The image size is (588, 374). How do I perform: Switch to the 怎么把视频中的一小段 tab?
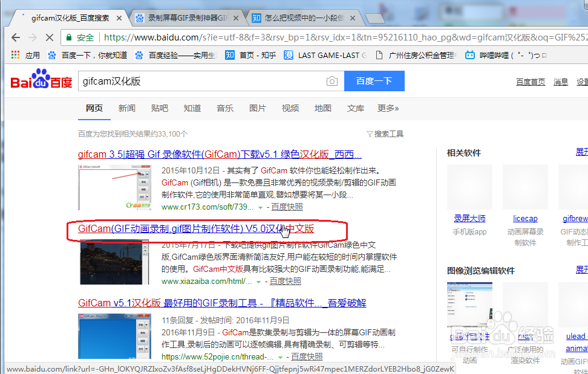coord(304,18)
